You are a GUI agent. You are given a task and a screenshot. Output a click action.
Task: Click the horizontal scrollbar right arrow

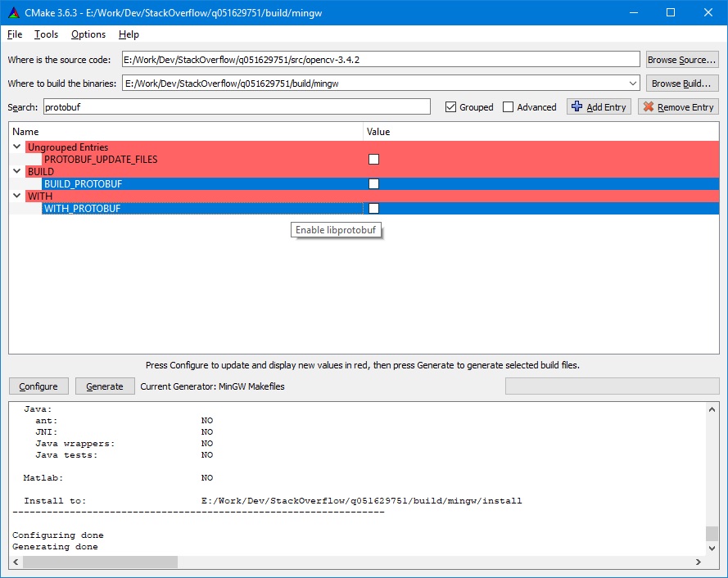[x=699, y=562]
